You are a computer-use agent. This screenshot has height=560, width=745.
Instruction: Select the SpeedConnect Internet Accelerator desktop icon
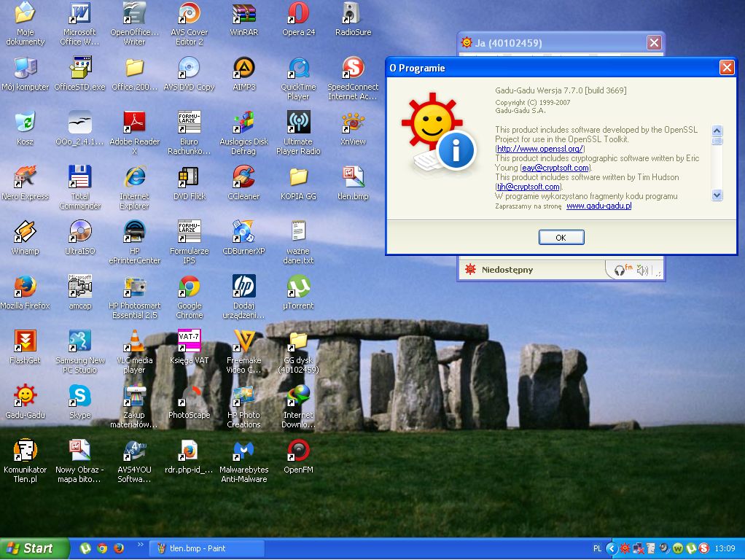(x=353, y=79)
